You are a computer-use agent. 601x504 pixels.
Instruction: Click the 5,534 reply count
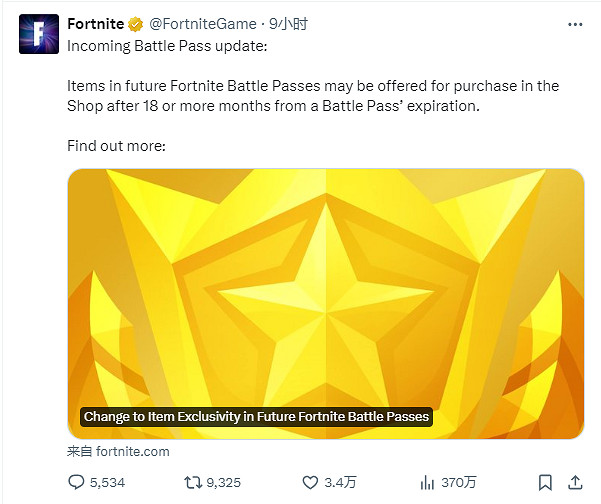point(107,482)
